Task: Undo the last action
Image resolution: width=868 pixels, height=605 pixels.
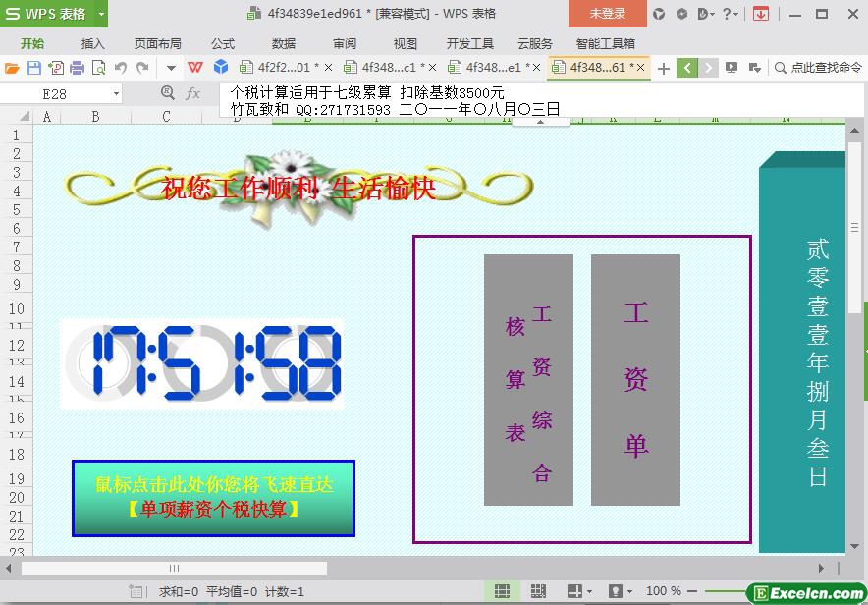Action: click(121, 68)
